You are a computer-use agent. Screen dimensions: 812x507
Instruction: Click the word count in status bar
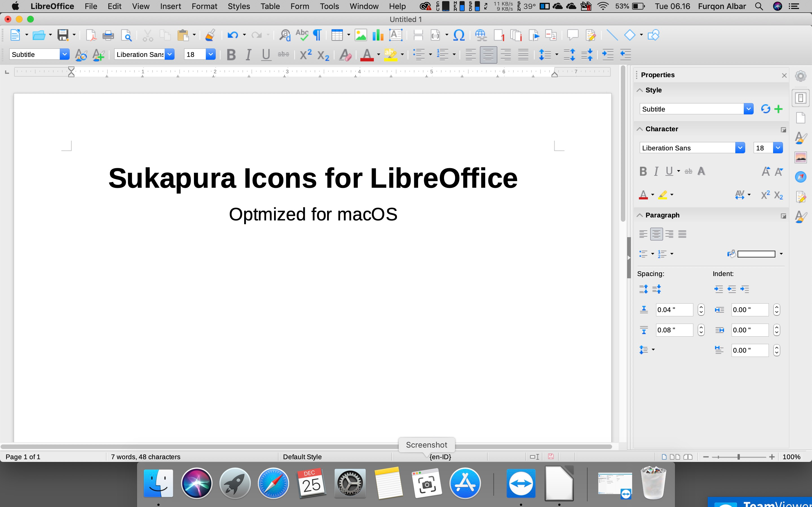point(145,457)
